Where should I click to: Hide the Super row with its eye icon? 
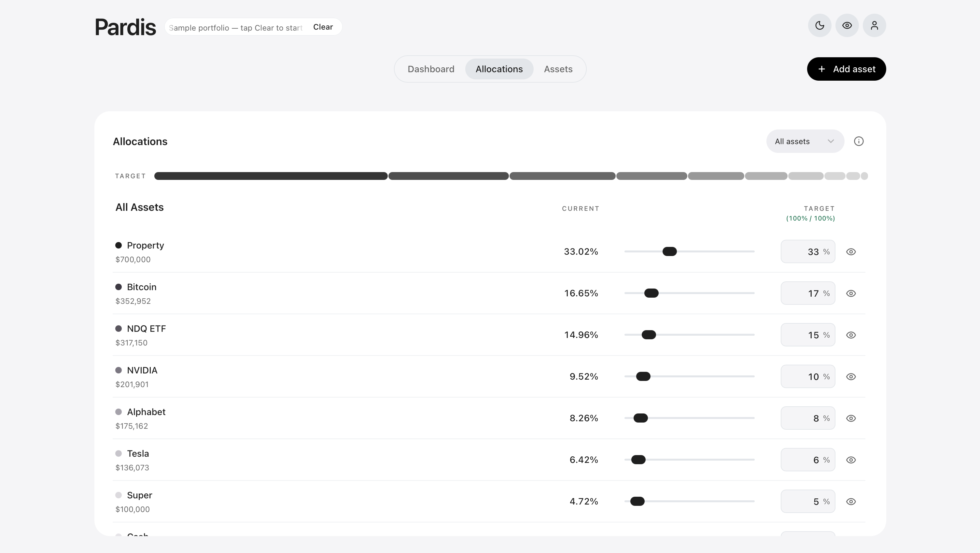click(851, 501)
